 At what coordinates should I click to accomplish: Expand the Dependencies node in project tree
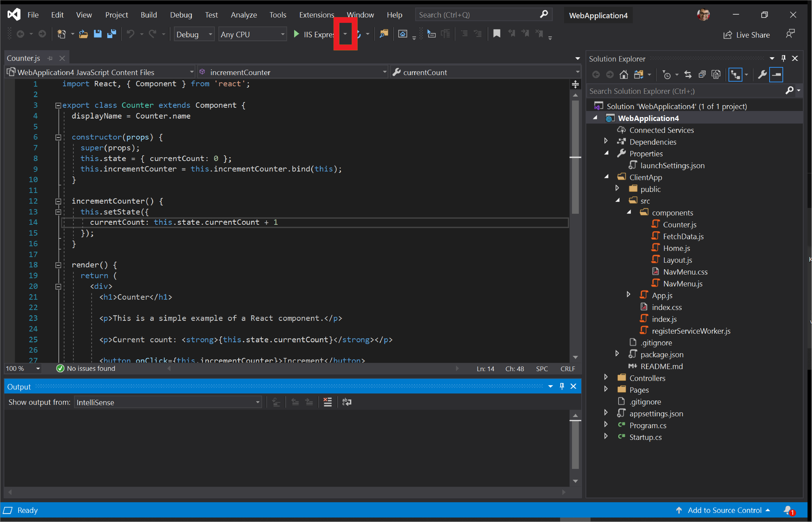pos(606,141)
